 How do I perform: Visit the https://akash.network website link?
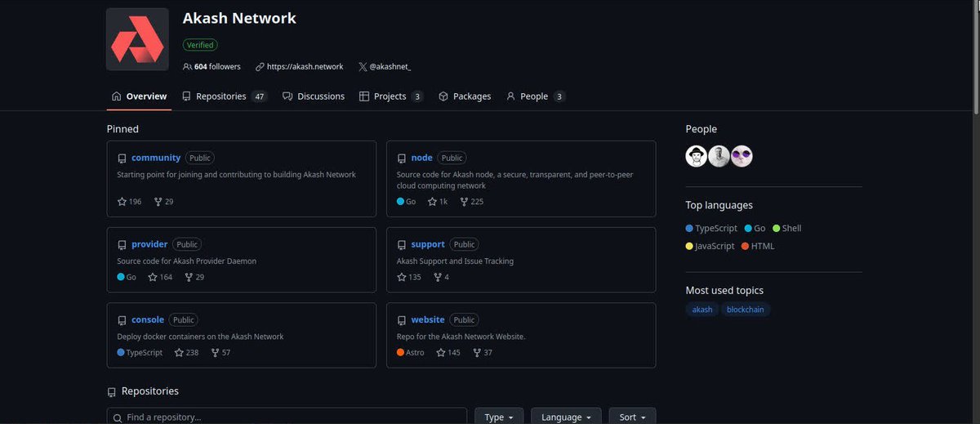pyautogui.click(x=305, y=67)
